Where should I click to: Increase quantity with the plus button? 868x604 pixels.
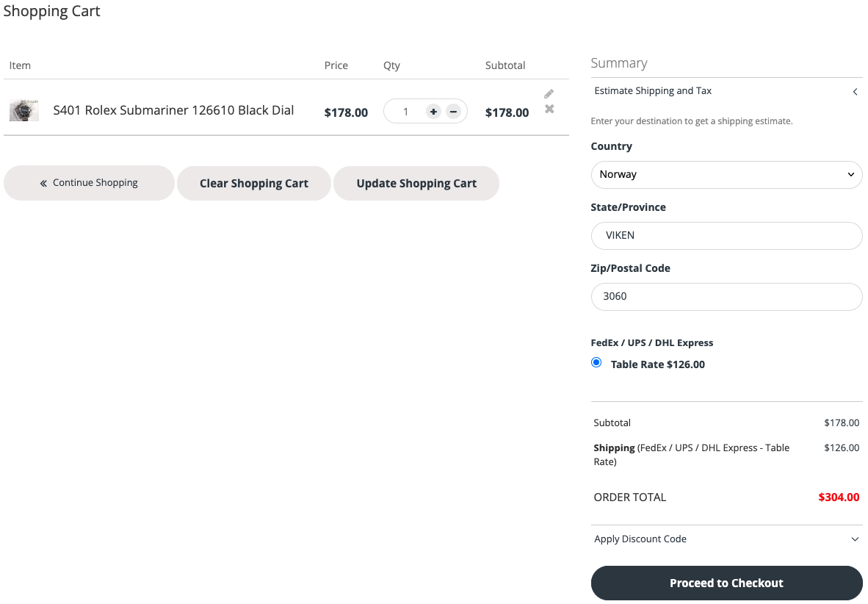[433, 112]
